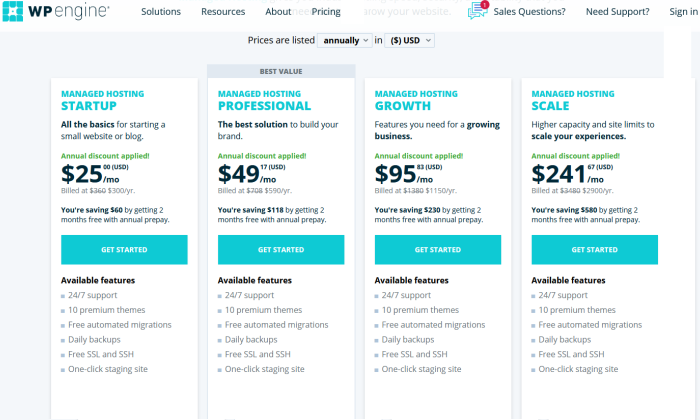Click '24/7 support' in the Startup plan

pyautogui.click(x=92, y=295)
